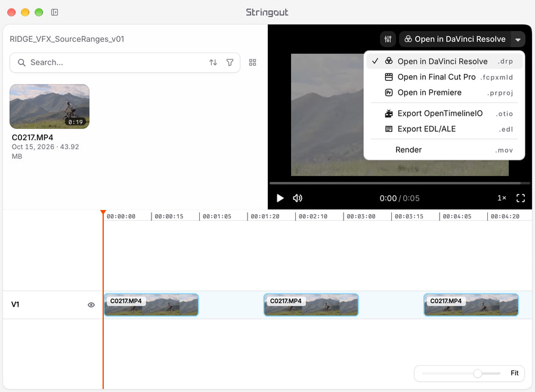Image resolution: width=535 pixels, height=392 pixels.
Task: Mute the preview audio
Action: (298, 199)
